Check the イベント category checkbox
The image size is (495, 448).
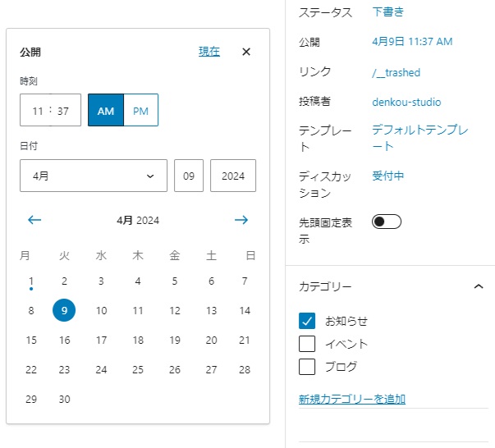click(308, 344)
